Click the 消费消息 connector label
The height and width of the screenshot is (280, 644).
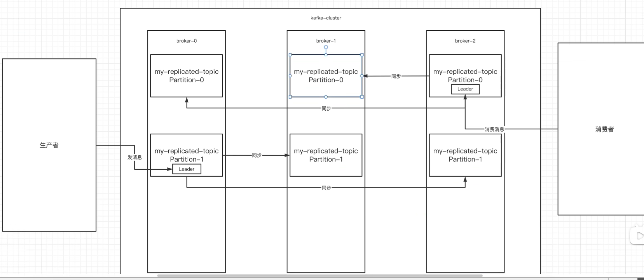click(x=494, y=129)
